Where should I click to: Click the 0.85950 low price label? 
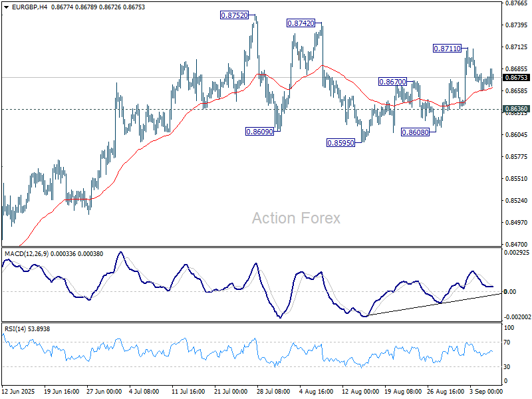(x=340, y=143)
